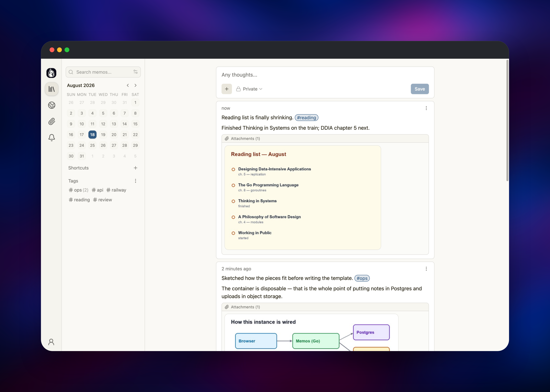Click the '2 minutes ago' timestamp
Screen dimensions: 550x392
point(236,269)
